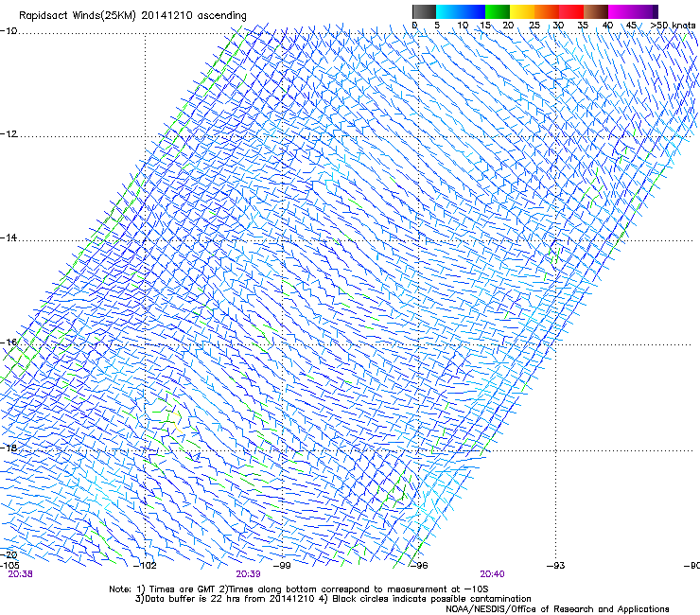
Task: Click the longitude label -105
Action: [x=9, y=566]
